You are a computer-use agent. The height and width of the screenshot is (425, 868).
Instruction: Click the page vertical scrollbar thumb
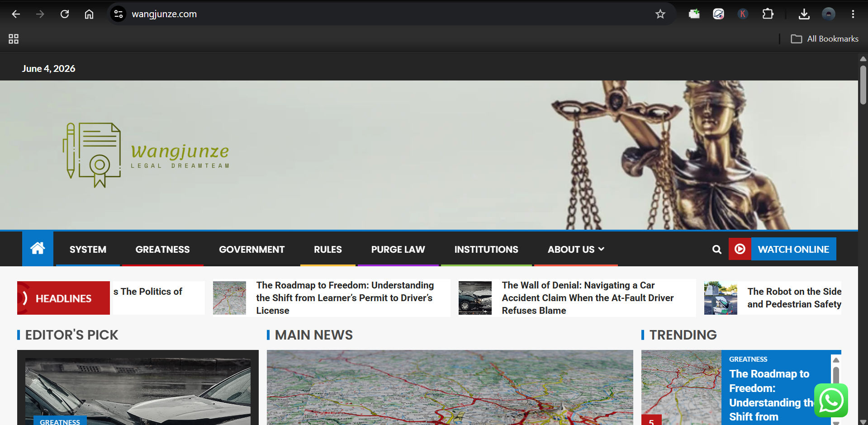(863, 85)
